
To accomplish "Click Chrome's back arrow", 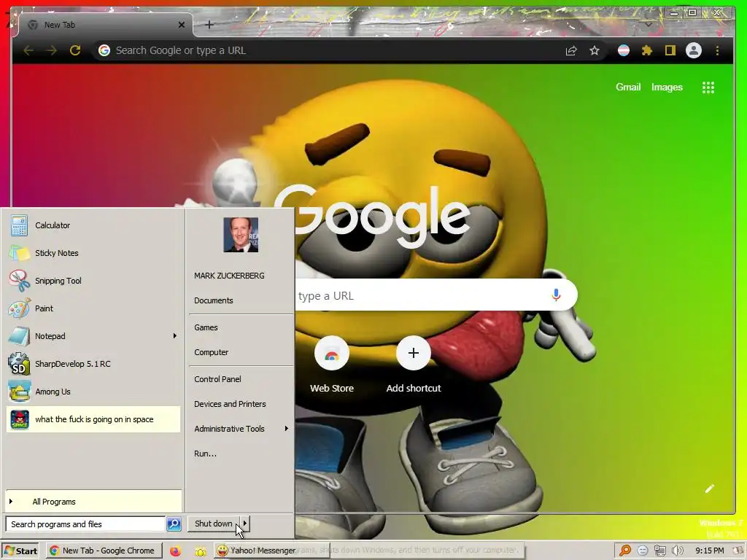I will (28, 50).
